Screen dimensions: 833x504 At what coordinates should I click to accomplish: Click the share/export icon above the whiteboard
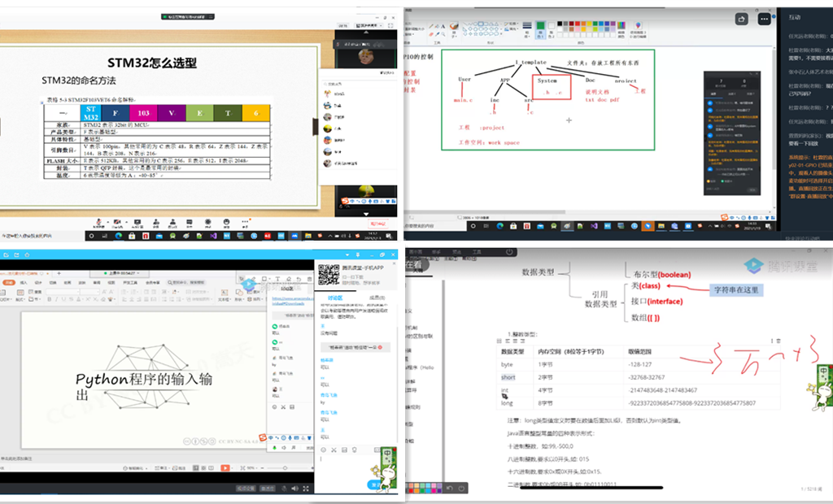(741, 19)
